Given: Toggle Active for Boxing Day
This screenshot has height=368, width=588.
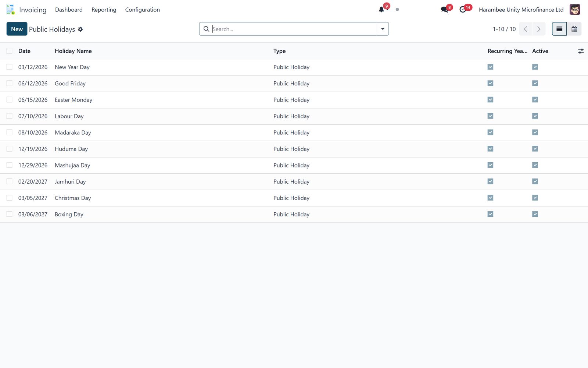Looking at the screenshot, I should tap(535, 214).
